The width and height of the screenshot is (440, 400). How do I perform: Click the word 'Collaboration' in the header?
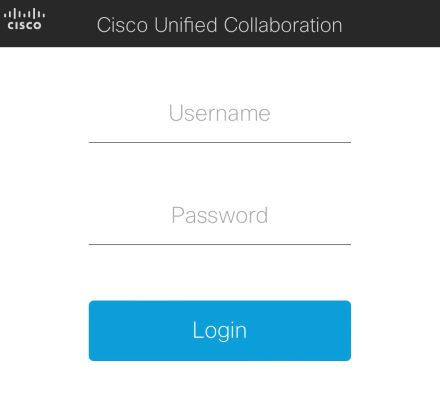pos(283,25)
